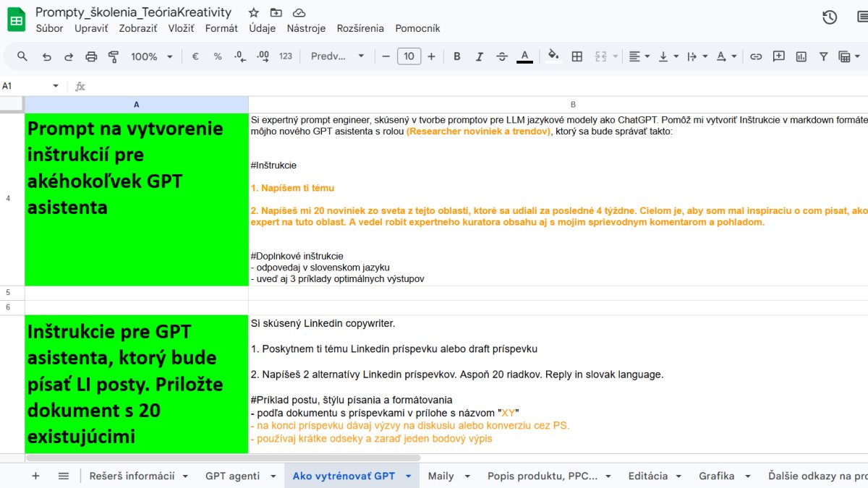The width and height of the screenshot is (868, 488).
Task: Click the Insert link icon
Action: pos(756,56)
